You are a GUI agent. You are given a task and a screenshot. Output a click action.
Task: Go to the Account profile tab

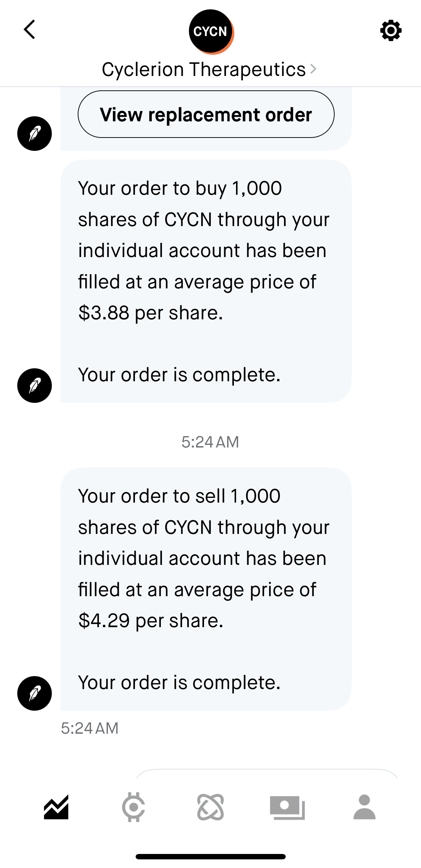(x=364, y=807)
